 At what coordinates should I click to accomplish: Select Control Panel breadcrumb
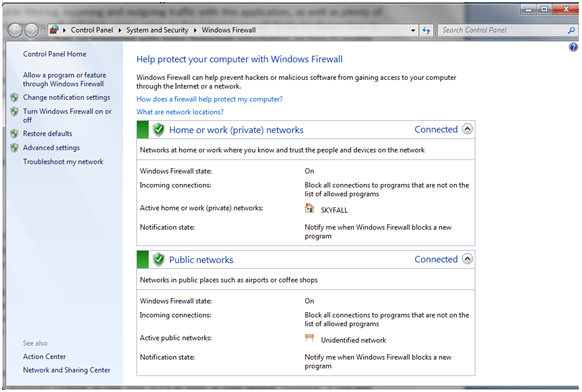[92, 30]
